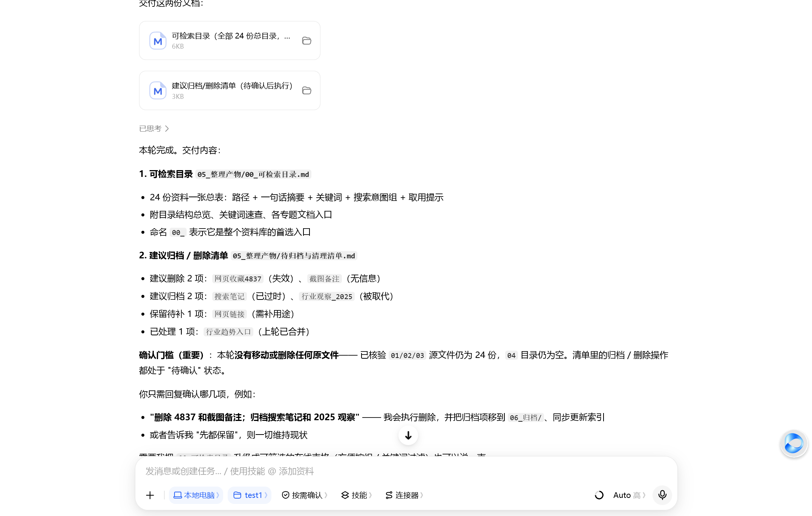
Task: Click the plus add attachment icon
Action: click(x=150, y=495)
